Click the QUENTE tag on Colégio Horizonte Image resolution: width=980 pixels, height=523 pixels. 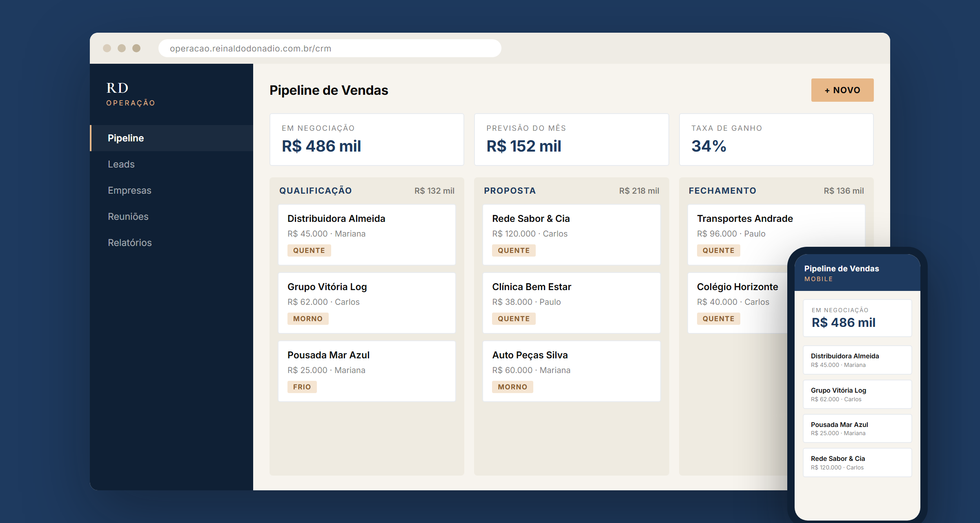[719, 319]
